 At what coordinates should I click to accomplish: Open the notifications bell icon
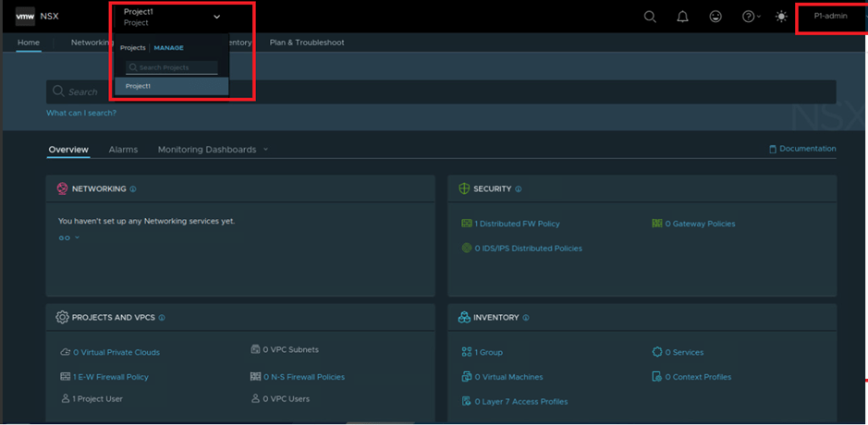(x=682, y=17)
